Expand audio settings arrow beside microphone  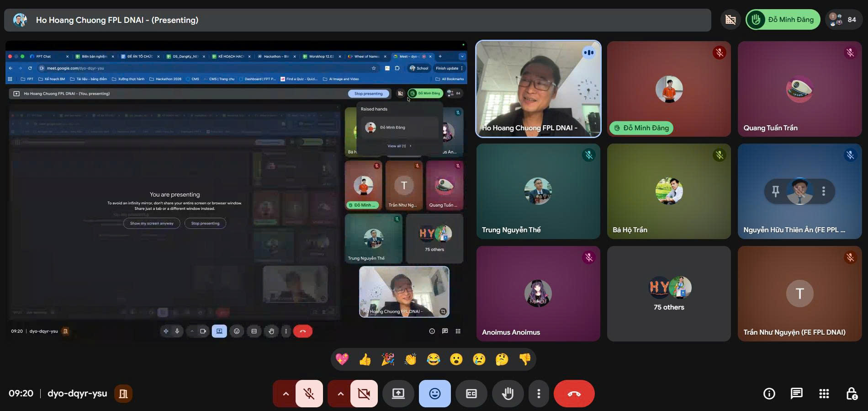[286, 394]
